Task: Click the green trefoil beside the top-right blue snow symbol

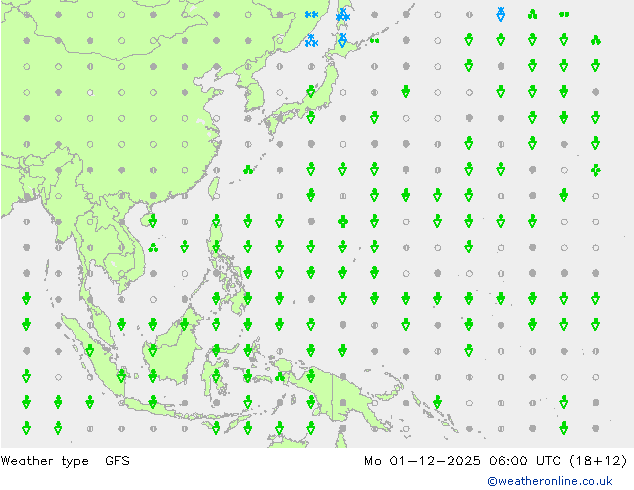Action: (533, 15)
